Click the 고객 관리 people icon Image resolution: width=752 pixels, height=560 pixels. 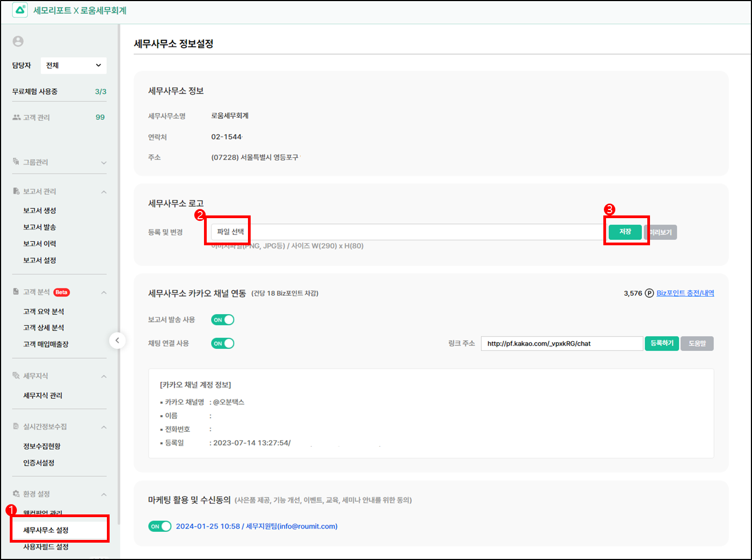tap(16, 117)
